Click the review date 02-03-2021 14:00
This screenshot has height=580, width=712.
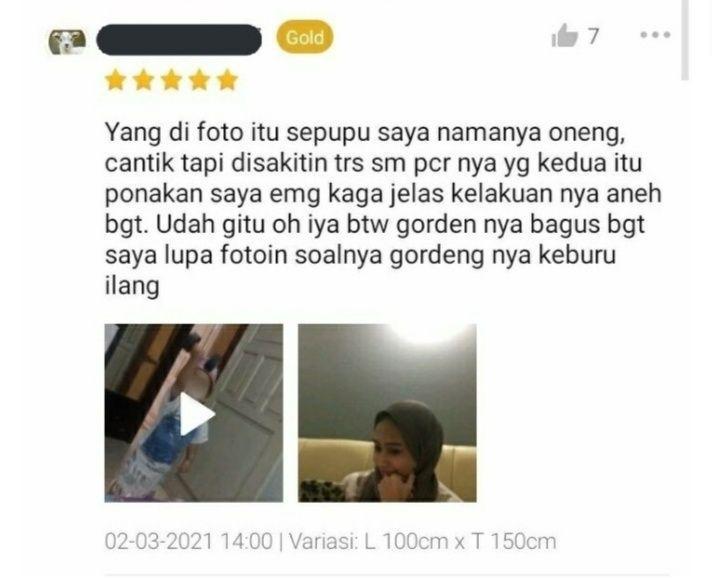click(188, 541)
